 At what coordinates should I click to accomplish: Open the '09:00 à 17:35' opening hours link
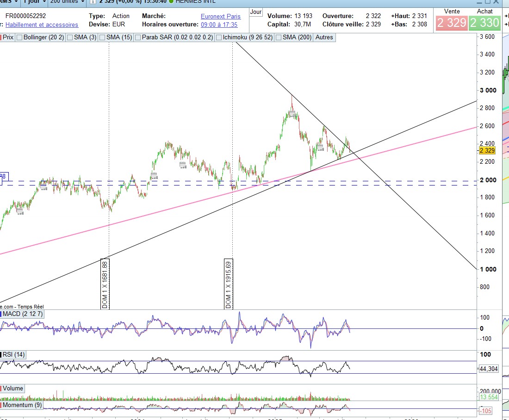point(219,25)
